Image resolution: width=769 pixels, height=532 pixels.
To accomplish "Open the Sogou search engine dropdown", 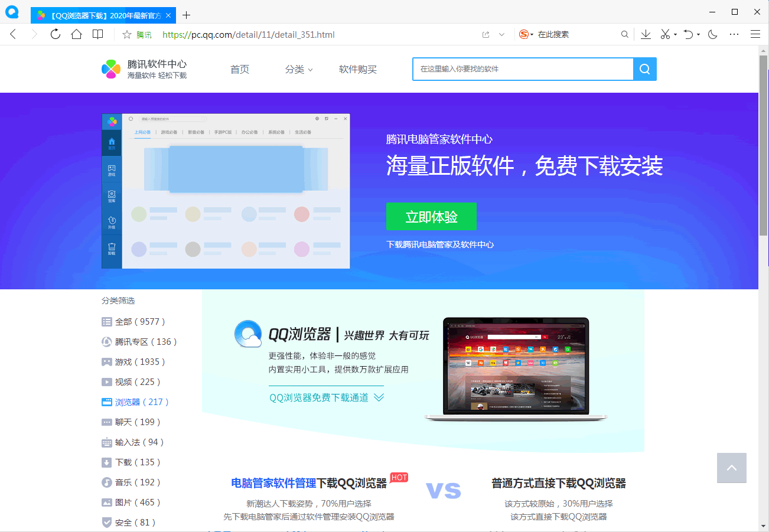I will tap(526, 35).
